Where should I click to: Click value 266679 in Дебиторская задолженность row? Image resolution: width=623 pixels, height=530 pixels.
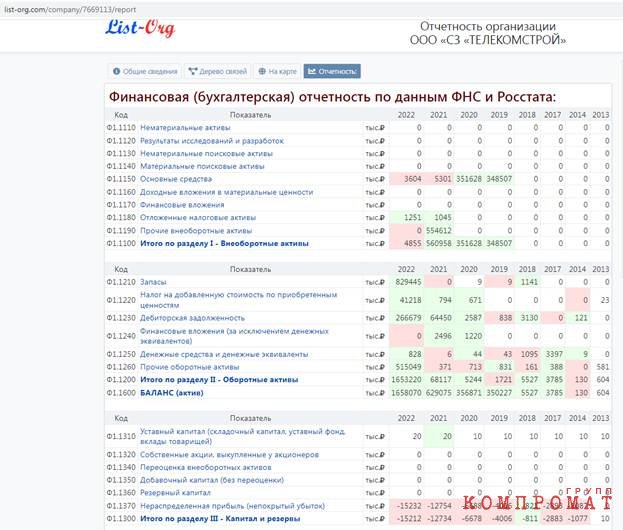(408, 318)
